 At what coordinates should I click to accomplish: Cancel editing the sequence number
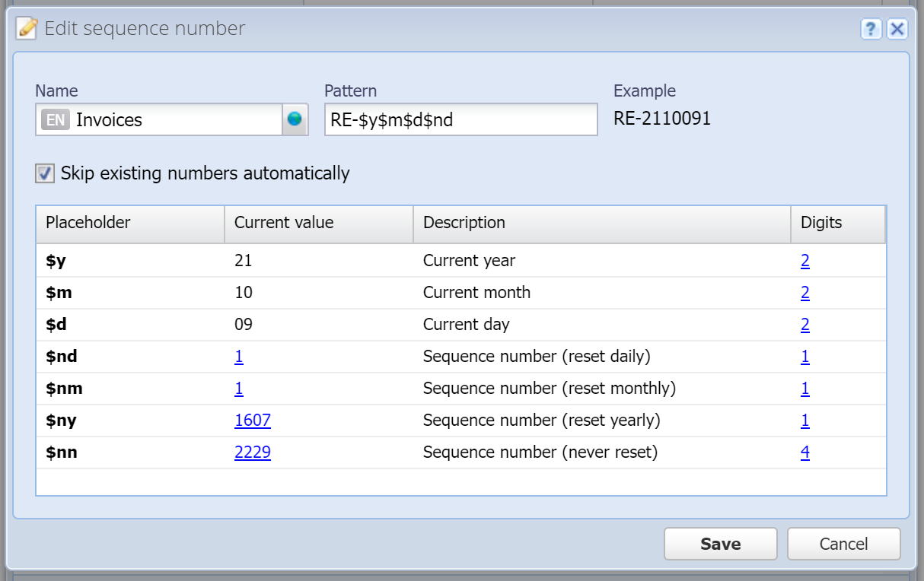click(x=843, y=544)
